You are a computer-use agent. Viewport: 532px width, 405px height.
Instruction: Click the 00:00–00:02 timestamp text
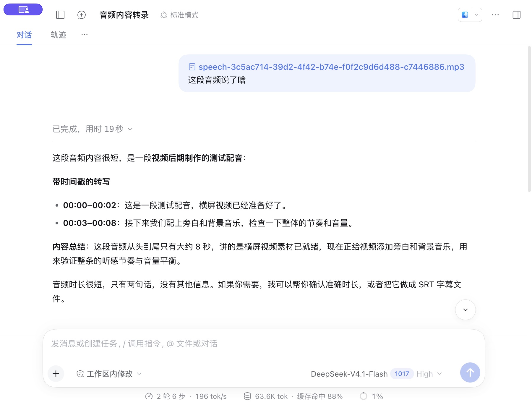coord(90,205)
